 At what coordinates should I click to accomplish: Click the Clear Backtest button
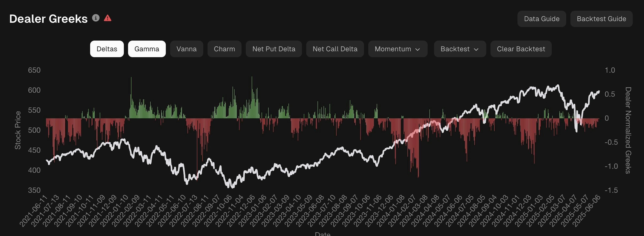[521, 49]
